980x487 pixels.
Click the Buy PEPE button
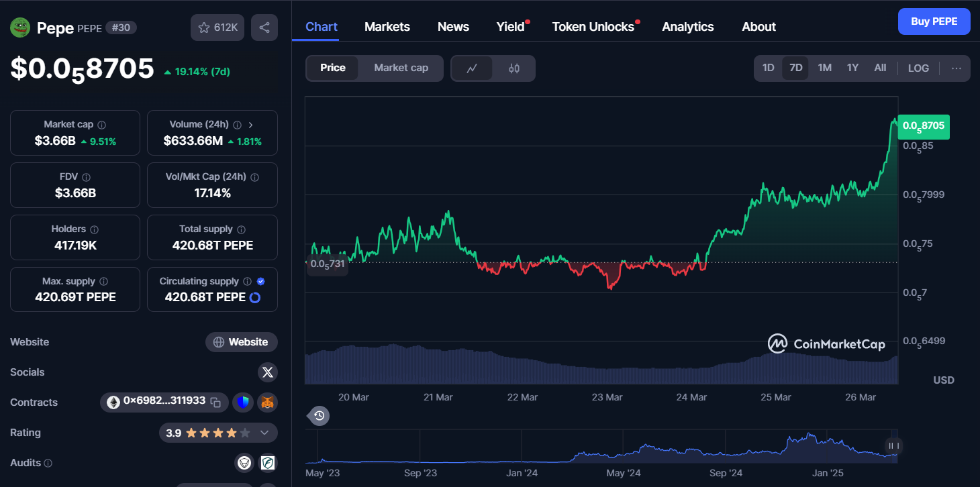(934, 21)
